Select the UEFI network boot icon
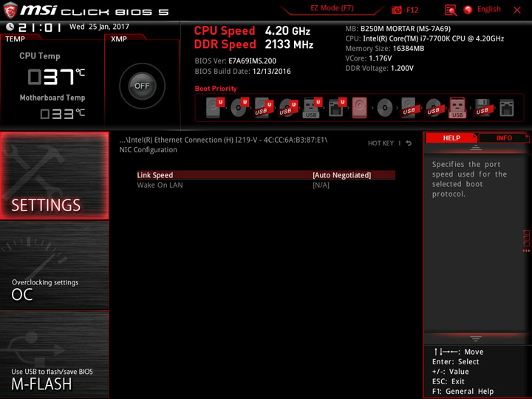This screenshot has height=399, width=532. point(337,108)
